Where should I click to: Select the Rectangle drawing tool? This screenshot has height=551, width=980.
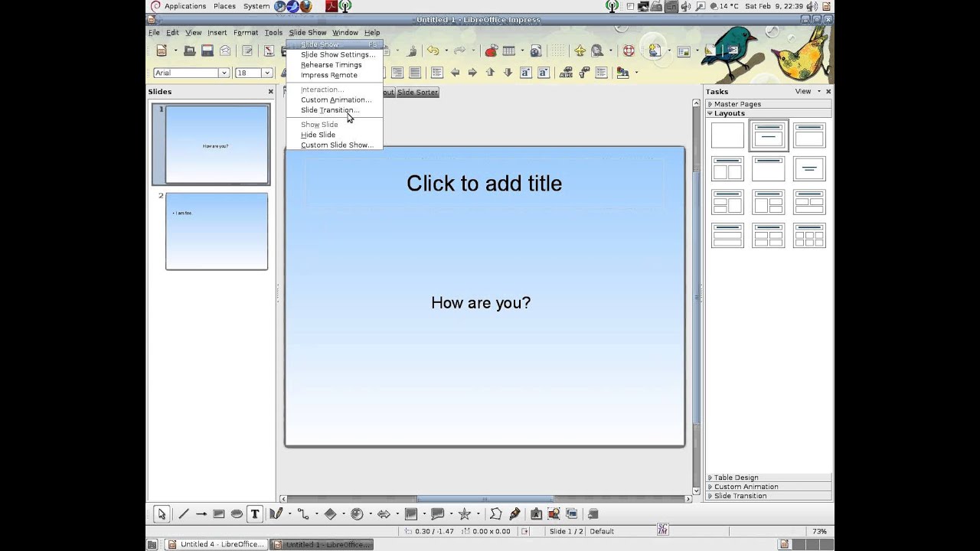pos(219,514)
